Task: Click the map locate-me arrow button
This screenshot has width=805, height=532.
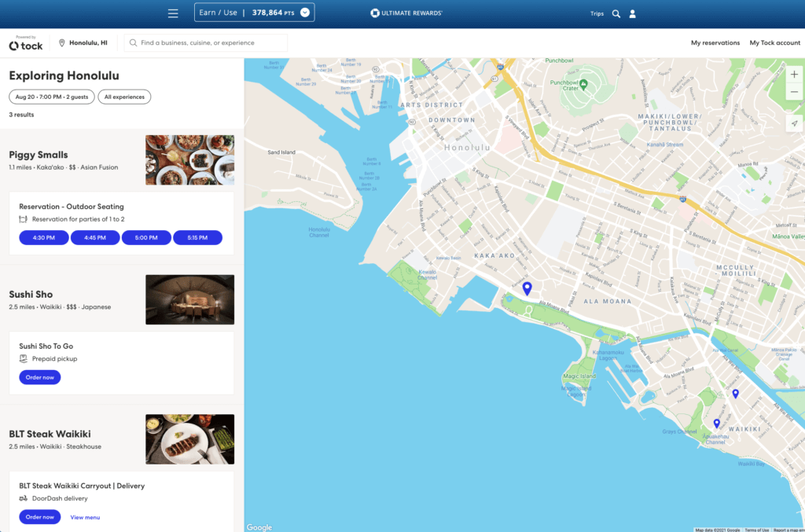Action: (x=794, y=123)
